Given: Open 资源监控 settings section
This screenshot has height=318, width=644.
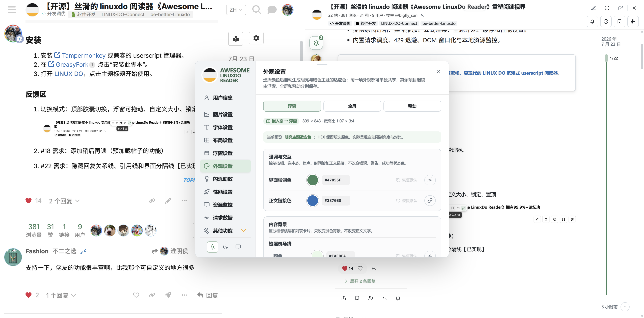Looking at the screenshot, I should (225, 205).
